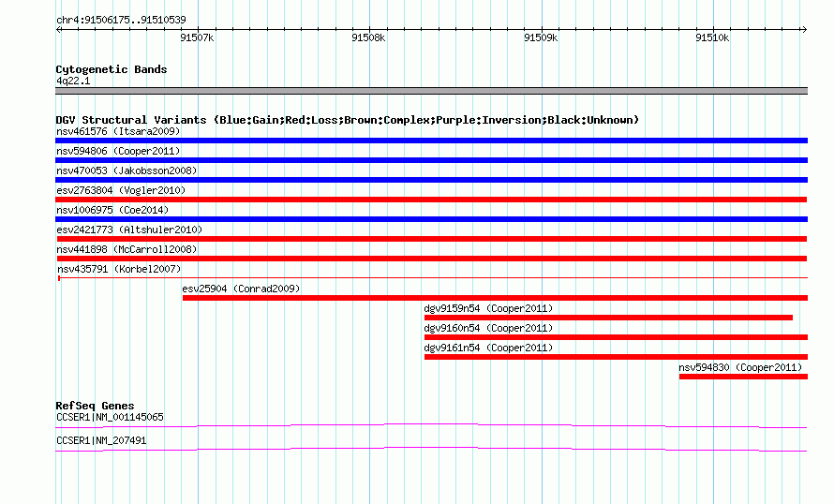834x504 pixels.
Task: Open nsv594830 (Cooper2011) label
Action: (740, 367)
